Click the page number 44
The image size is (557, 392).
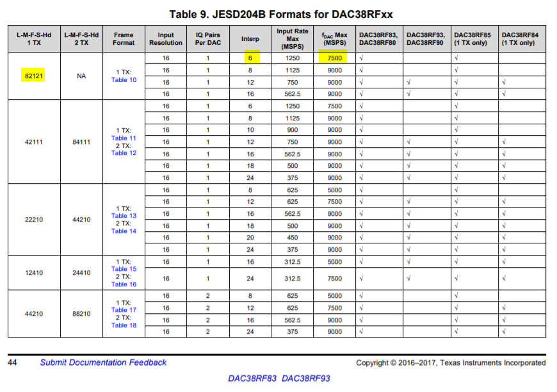(x=12, y=363)
